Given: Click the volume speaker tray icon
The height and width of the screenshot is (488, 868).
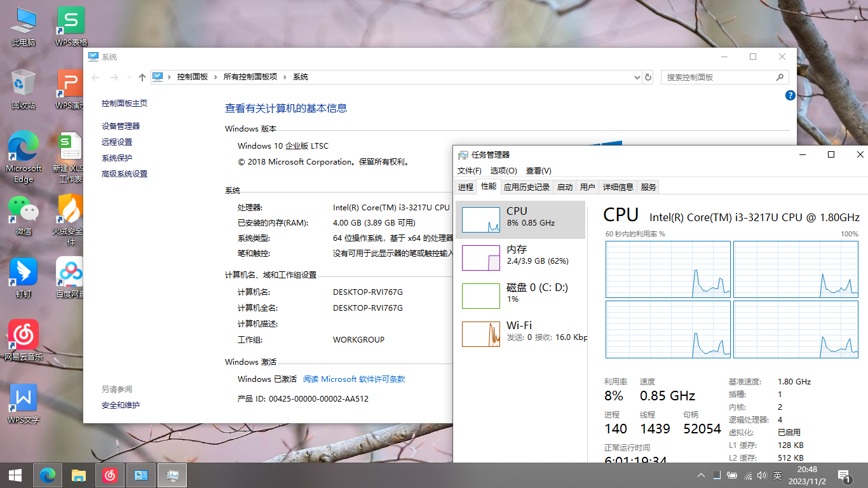Looking at the screenshot, I should coord(763,475).
